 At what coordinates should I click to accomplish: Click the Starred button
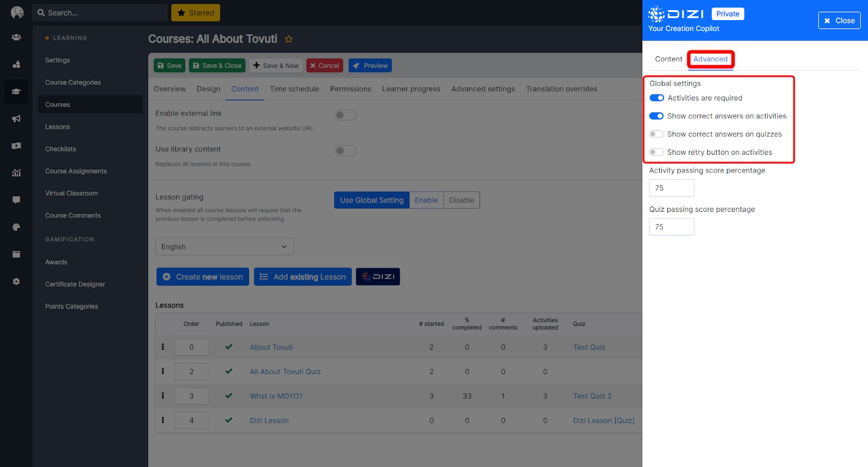(196, 13)
